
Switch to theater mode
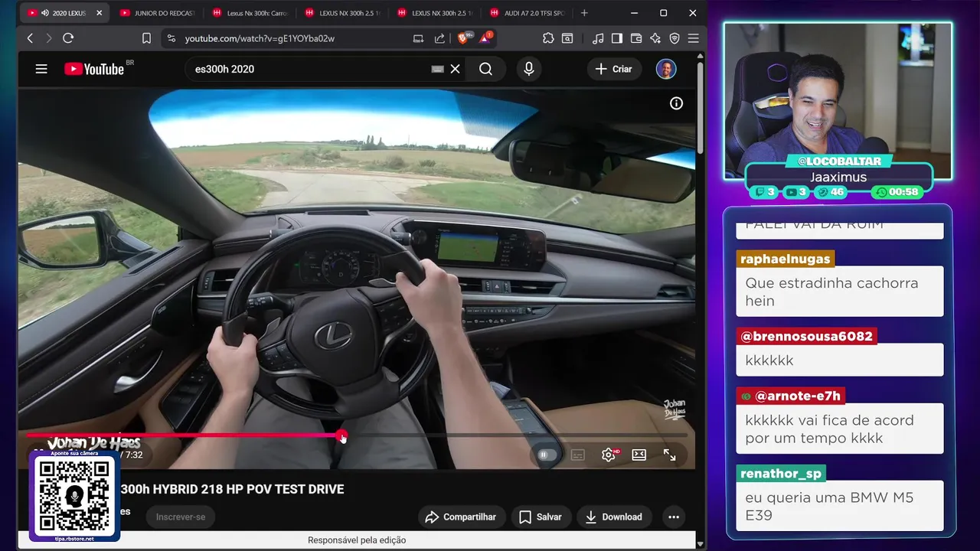click(x=639, y=455)
